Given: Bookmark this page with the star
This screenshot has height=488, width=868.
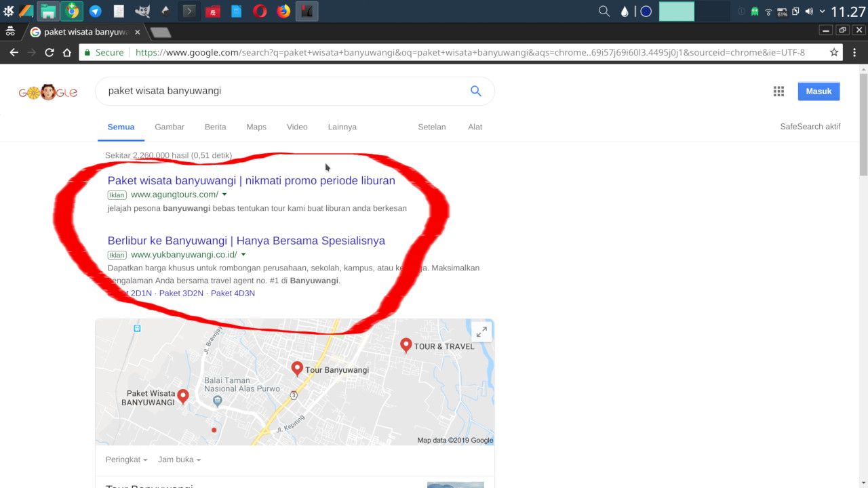Looking at the screenshot, I should pos(834,52).
